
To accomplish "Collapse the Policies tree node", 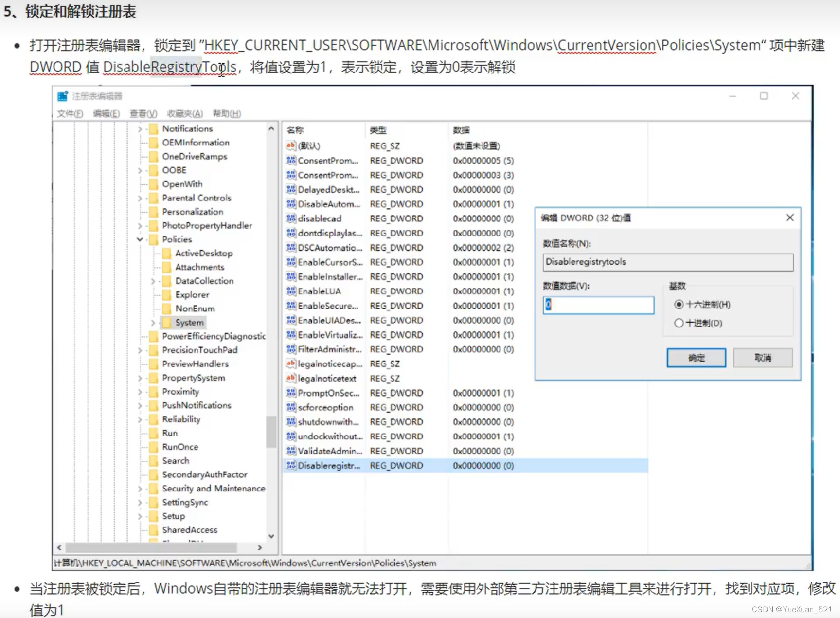I will (140, 239).
